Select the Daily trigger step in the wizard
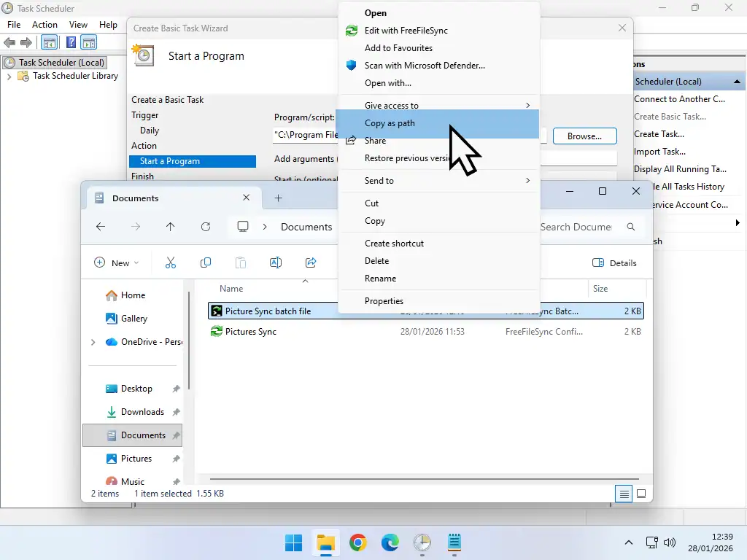This screenshot has width=747, height=560. (149, 130)
